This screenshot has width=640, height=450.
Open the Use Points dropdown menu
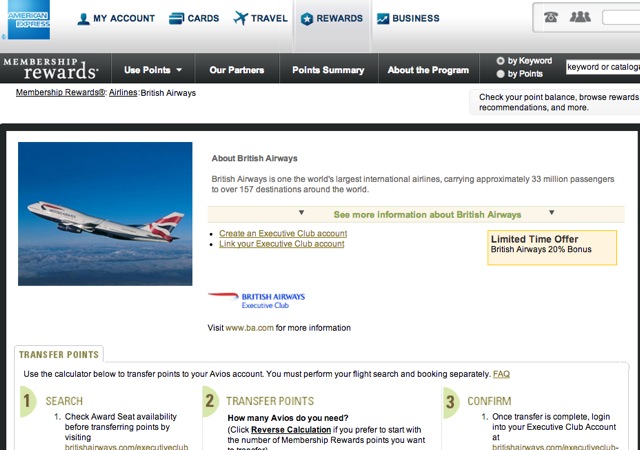pyautogui.click(x=153, y=70)
